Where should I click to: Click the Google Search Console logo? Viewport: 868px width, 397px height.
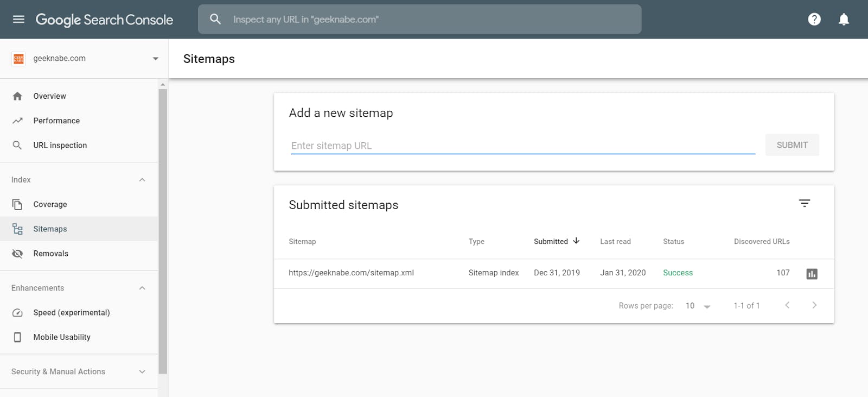(x=104, y=20)
